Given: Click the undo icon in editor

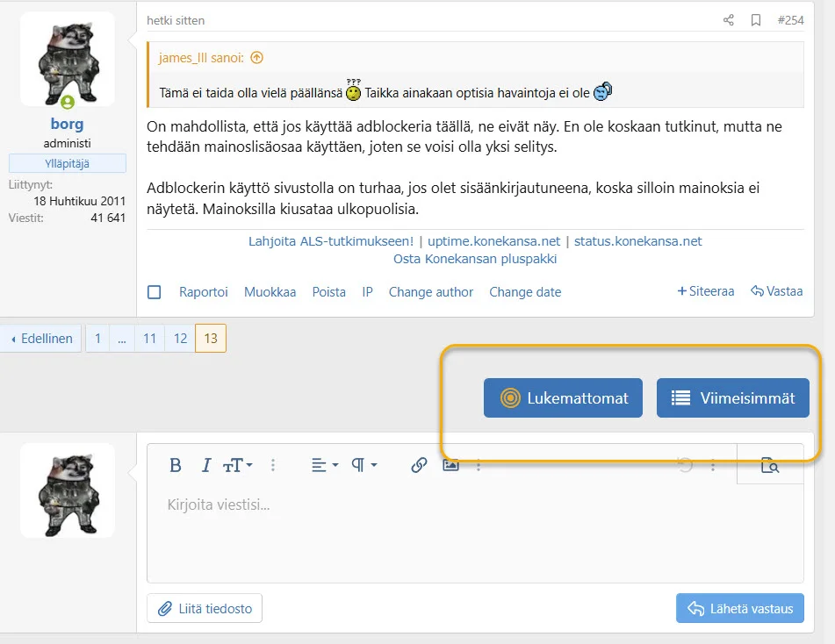Looking at the screenshot, I should [x=685, y=465].
